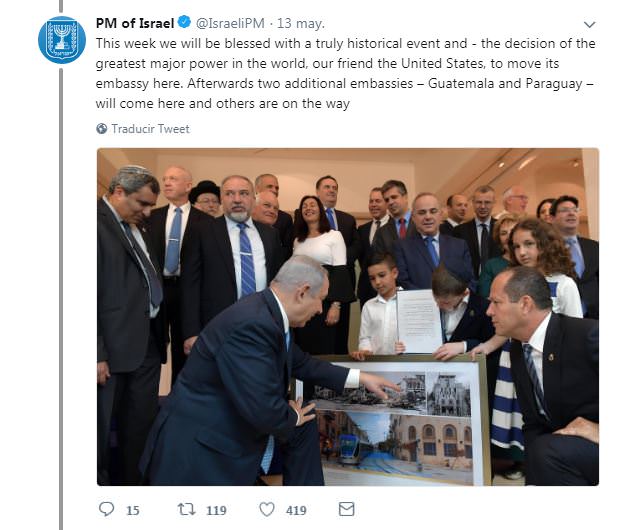Click the thread connector line below avatar
This screenshot has width=634, height=530.
coord(61,299)
